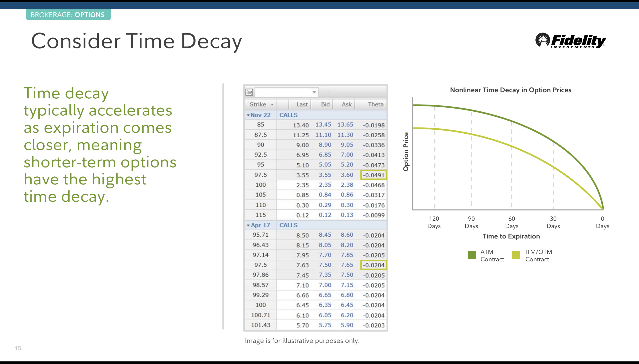The height and width of the screenshot is (364, 639).
Task: Click the 30 Days axis label
Action: [553, 222]
